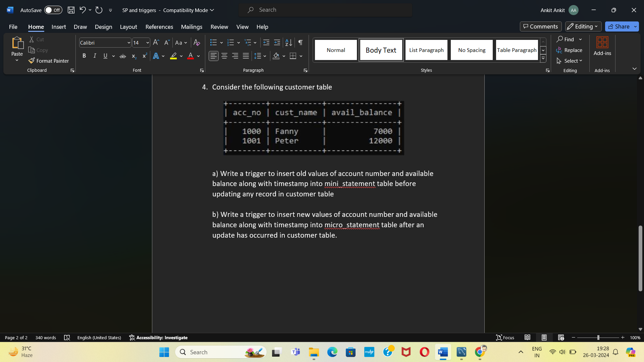The height and width of the screenshot is (362, 644).
Task: Open the font size 14 dropdown
Action: [148, 43]
